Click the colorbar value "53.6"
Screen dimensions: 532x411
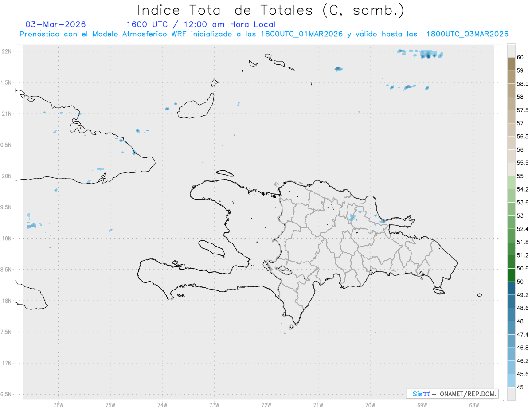(x=523, y=202)
